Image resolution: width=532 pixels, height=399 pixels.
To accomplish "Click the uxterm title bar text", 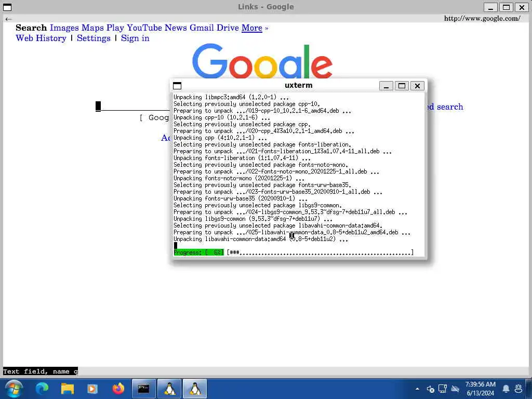I will (x=299, y=86).
